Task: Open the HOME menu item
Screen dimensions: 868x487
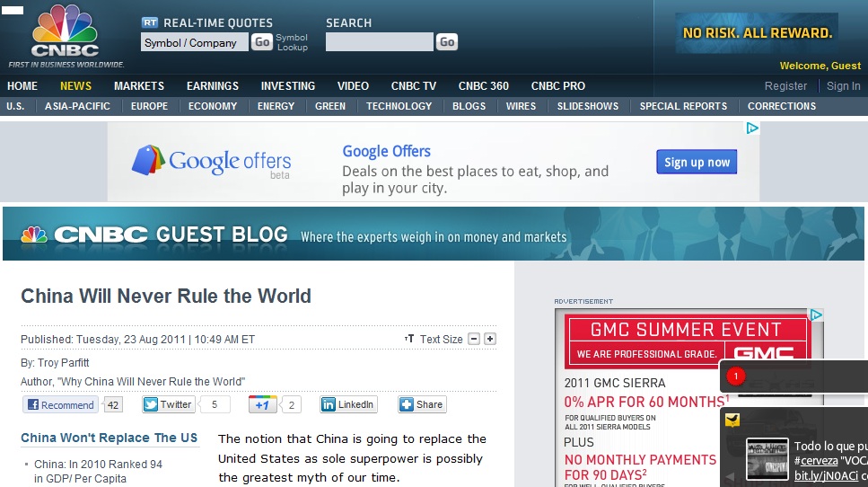Action: 22,86
